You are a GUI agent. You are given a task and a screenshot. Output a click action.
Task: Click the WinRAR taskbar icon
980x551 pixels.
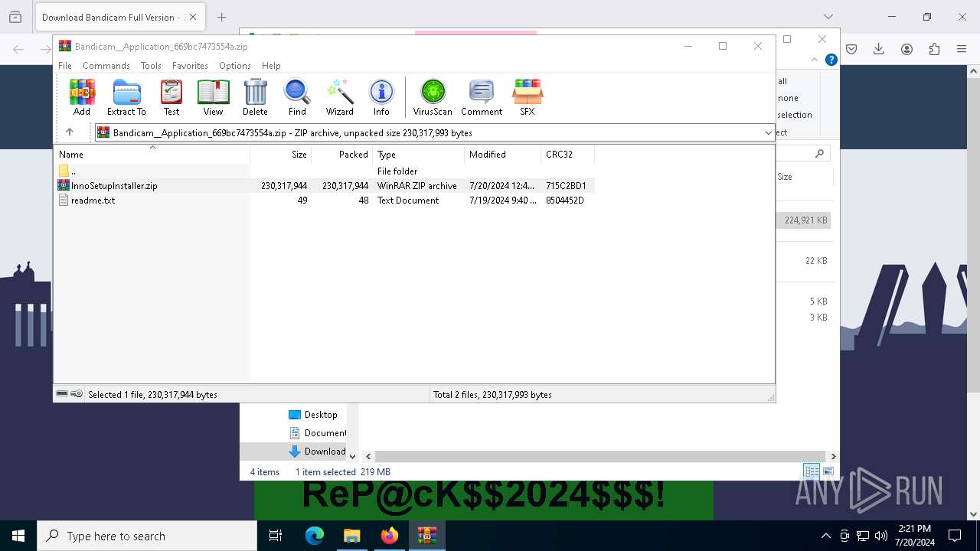[x=426, y=536]
